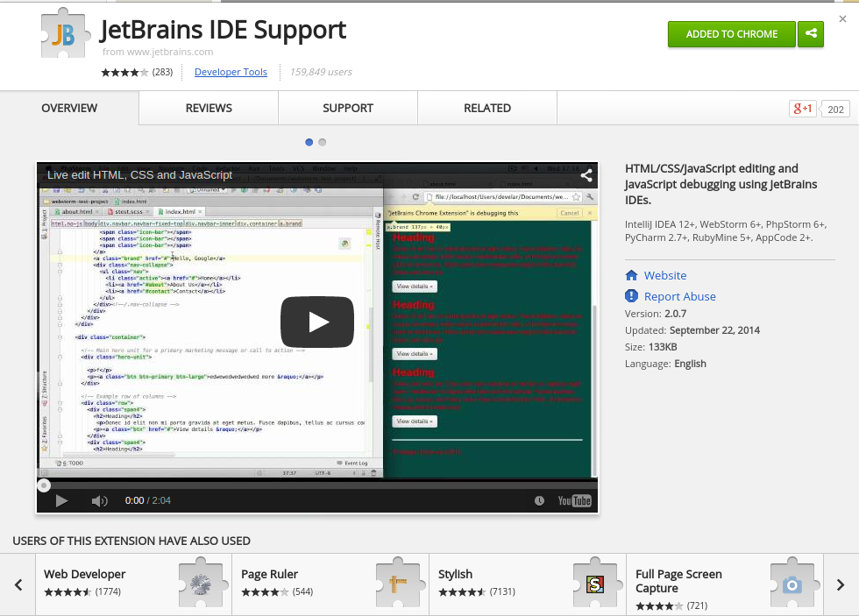
Task: Mute the video with the speaker icon
Action: point(99,500)
